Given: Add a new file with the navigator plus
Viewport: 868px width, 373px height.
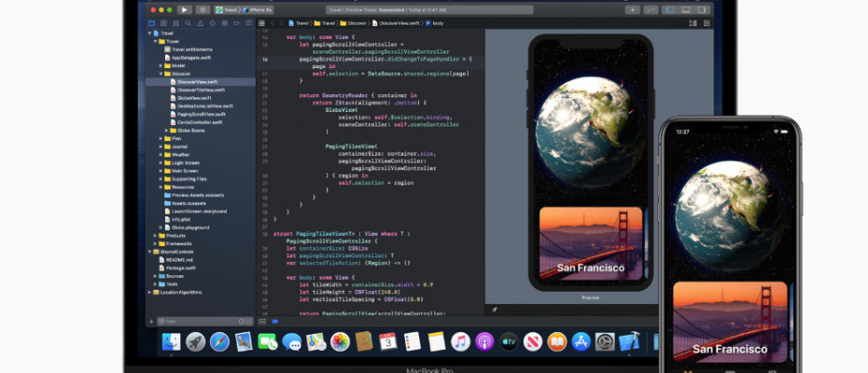Looking at the screenshot, I should coord(151,322).
